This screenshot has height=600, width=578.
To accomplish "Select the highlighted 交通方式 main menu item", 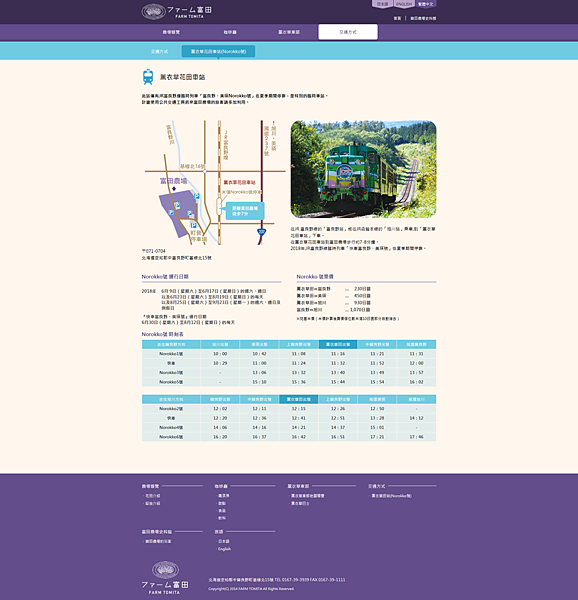I will pyautogui.click(x=348, y=32).
